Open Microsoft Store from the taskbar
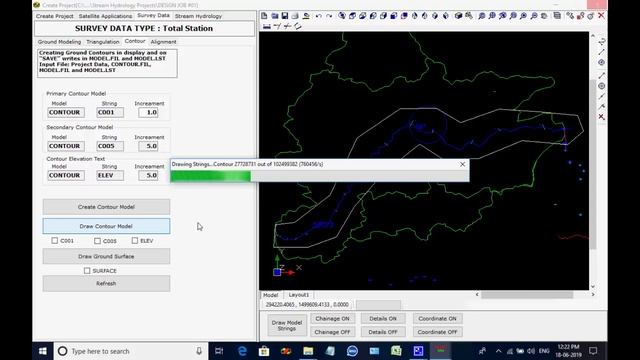The image size is (640, 360). point(264,351)
